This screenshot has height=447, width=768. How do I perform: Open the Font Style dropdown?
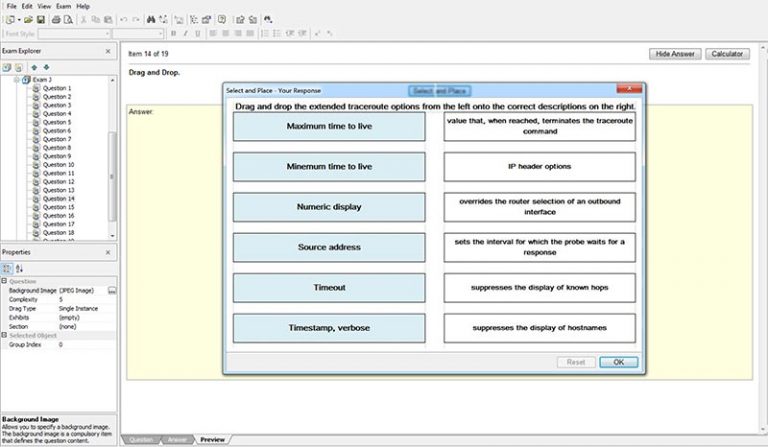click(132, 33)
